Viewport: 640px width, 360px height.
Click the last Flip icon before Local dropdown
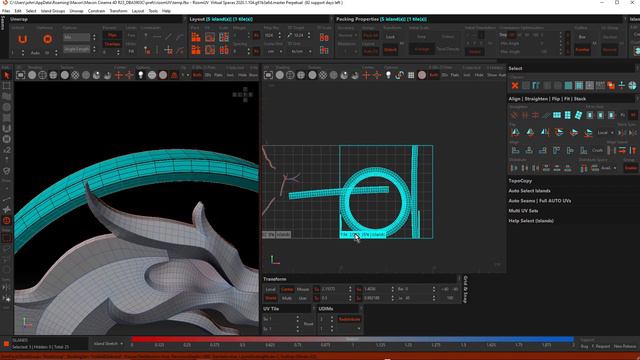[588, 132]
